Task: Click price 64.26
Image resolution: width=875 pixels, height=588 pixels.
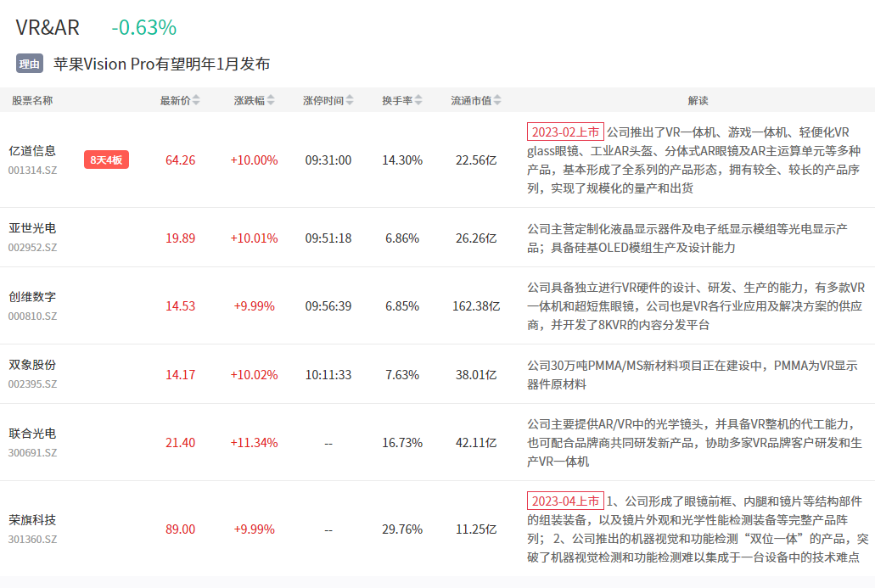Action: (180, 160)
